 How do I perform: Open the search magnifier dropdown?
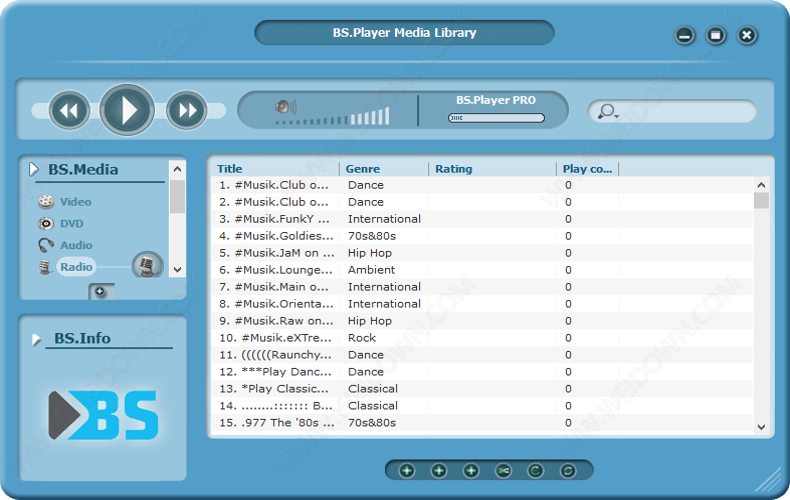[x=608, y=111]
